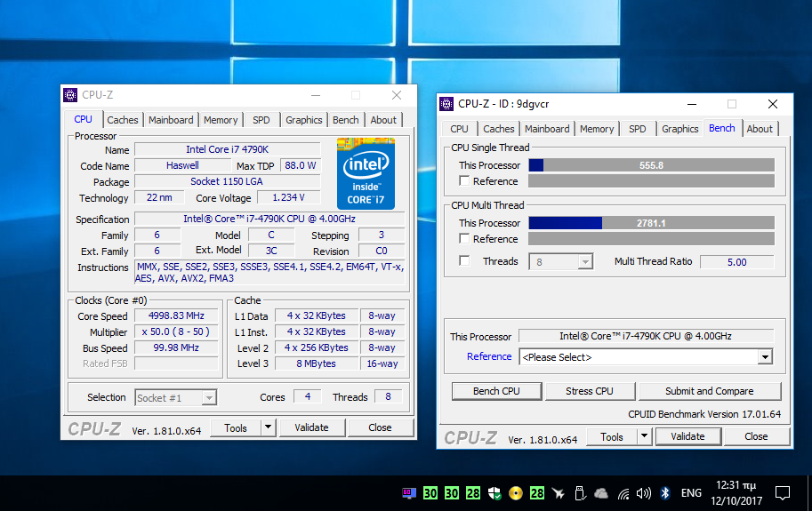The image size is (812, 511).
Task: Expand Tools dropdown arrow in Bench window
Action: (644, 436)
